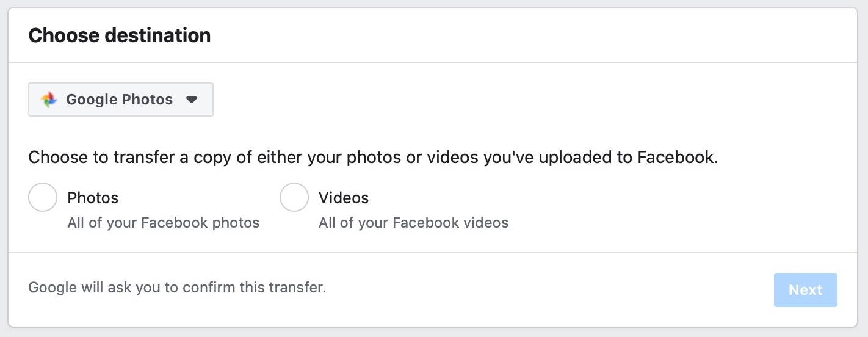This screenshot has width=868, height=337.
Task: Click the 'Google Photos' text in the selector
Action: [120, 100]
